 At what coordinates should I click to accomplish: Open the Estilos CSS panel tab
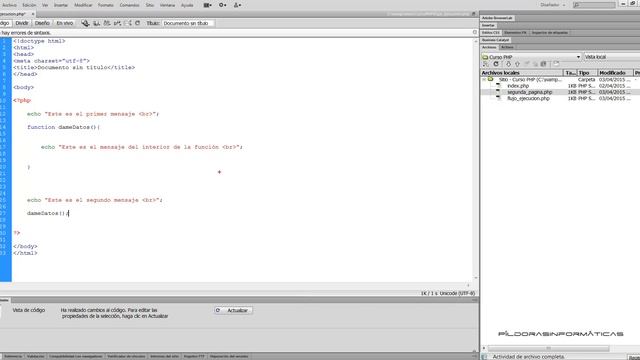pyautogui.click(x=490, y=33)
